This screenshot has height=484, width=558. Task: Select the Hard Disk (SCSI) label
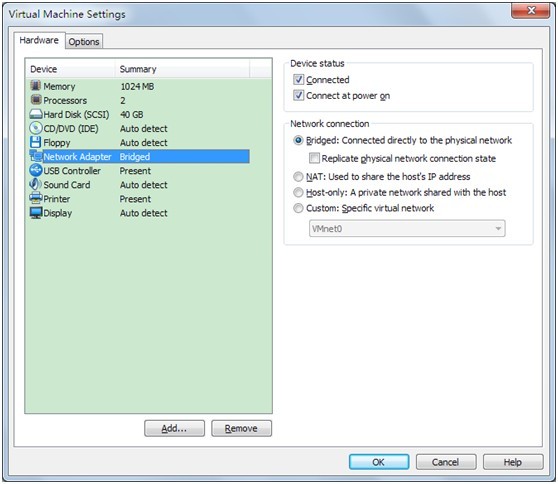[76, 115]
